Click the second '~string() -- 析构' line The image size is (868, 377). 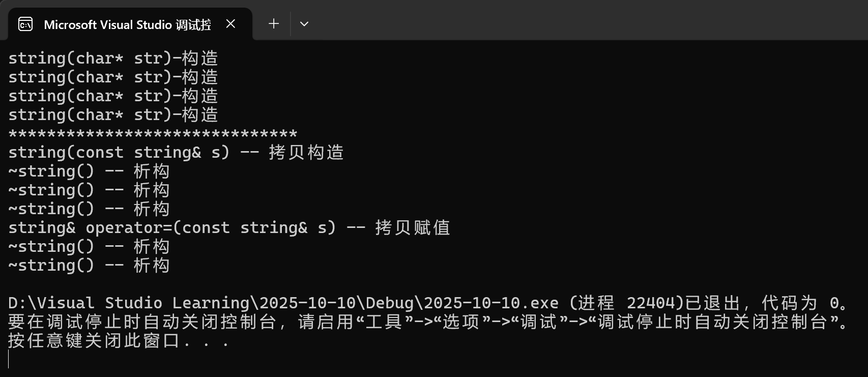coord(88,190)
